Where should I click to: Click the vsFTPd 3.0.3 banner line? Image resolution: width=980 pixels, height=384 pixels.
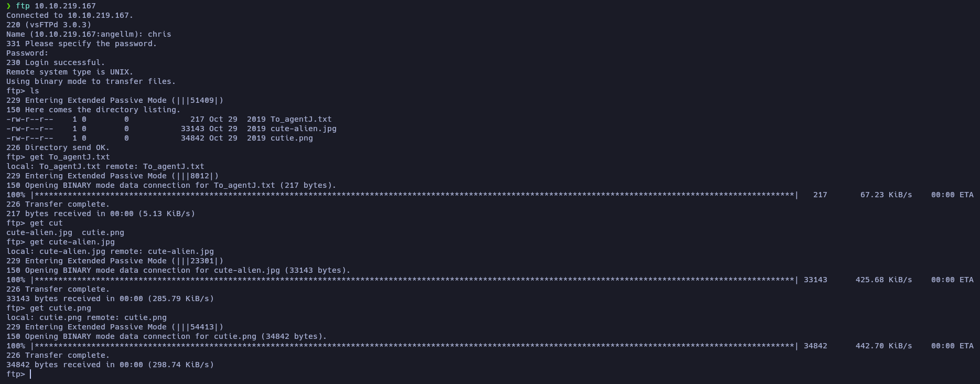[49, 25]
